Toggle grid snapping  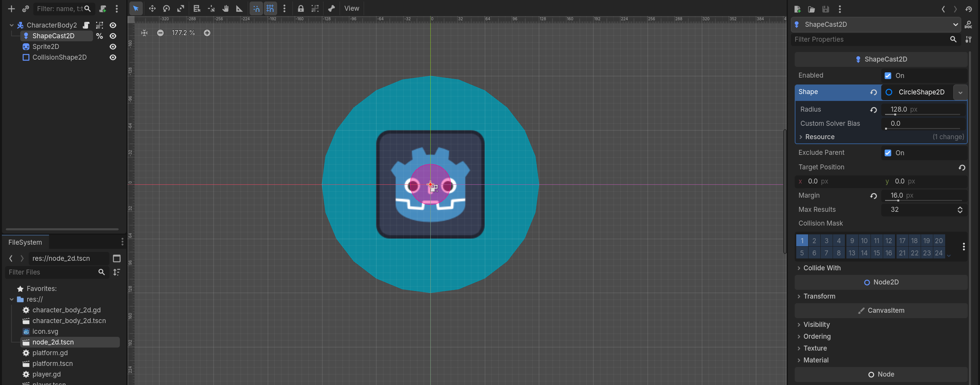[270, 8]
